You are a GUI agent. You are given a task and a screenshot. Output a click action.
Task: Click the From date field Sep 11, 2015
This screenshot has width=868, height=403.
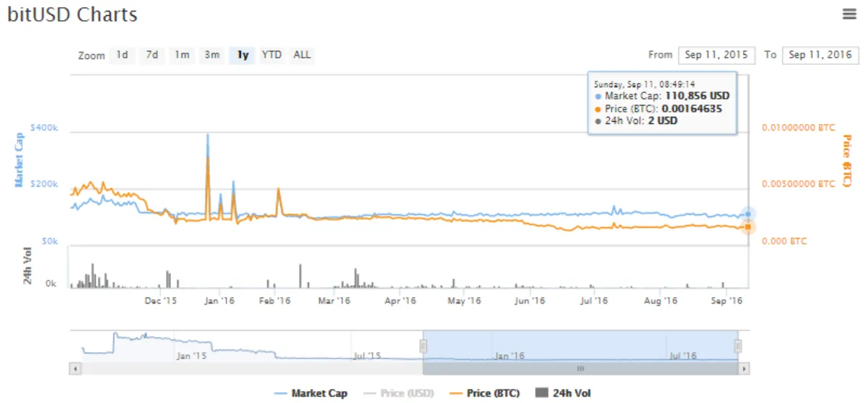(x=716, y=55)
